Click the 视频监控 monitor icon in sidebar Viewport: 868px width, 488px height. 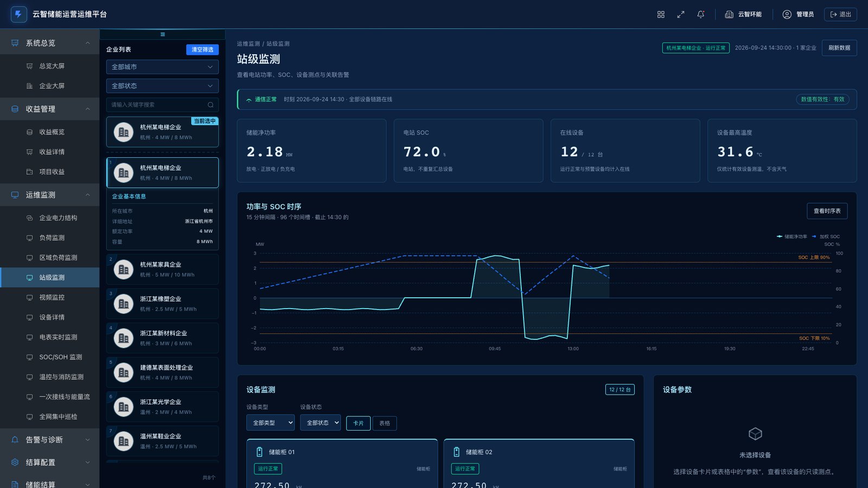click(x=29, y=298)
